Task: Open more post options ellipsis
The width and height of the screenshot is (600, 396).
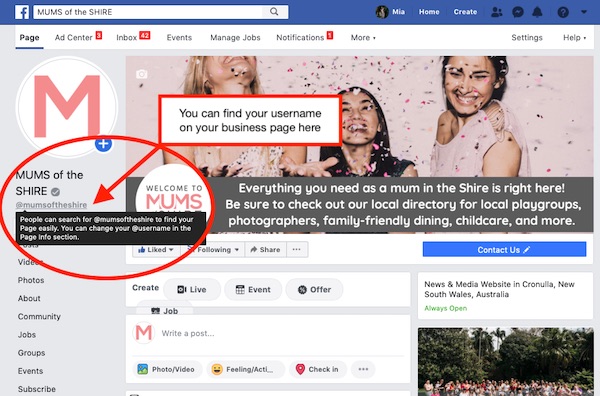Action: click(363, 369)
